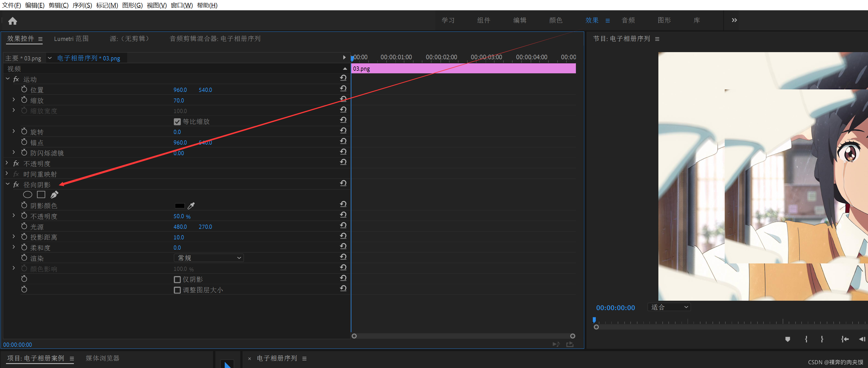Viewport: 868px width, 368px height.
Task: Open the 主要 03.png clip dropdown arrow
Action: click(50, 58)
